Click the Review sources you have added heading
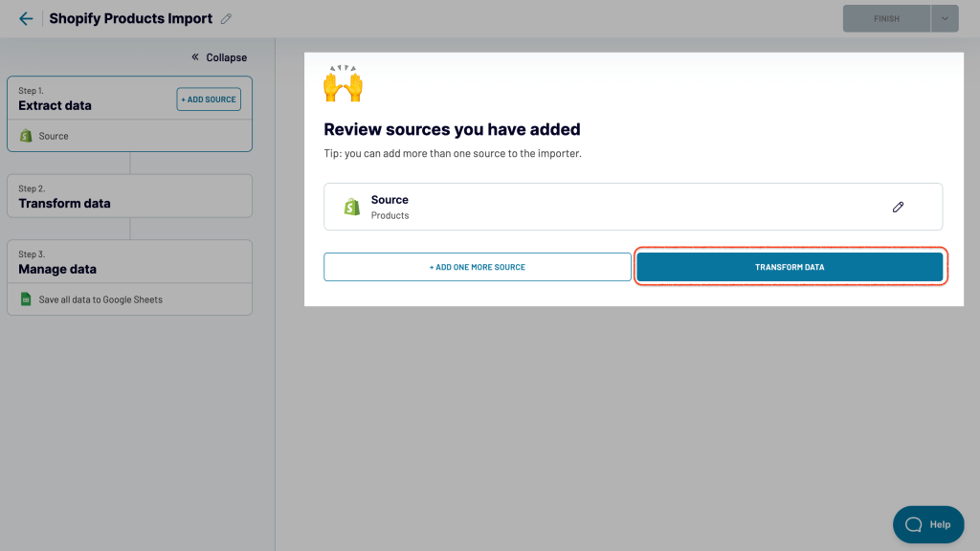The width and height of the screenshot is (980, 551). pyautogui.click(x=452, y=129)
